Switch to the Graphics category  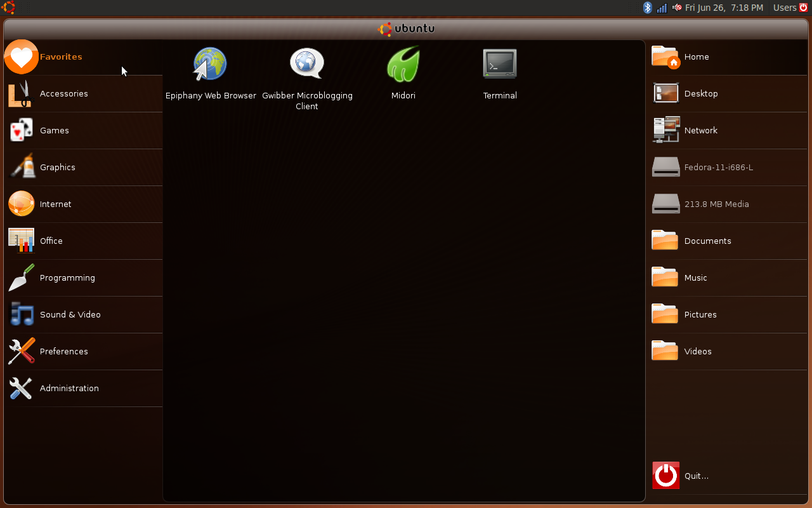pos(57,168)
